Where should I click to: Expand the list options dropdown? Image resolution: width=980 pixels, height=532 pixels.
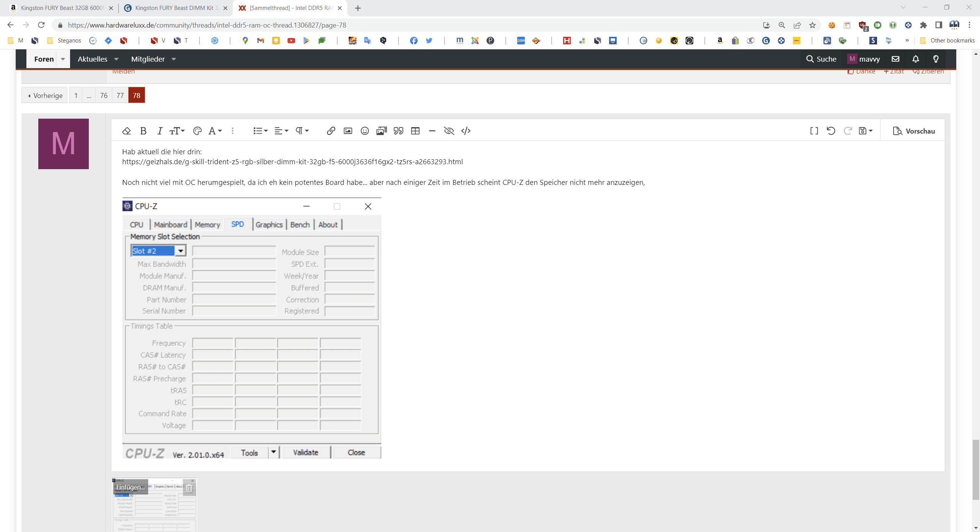(x=260, y=131)
